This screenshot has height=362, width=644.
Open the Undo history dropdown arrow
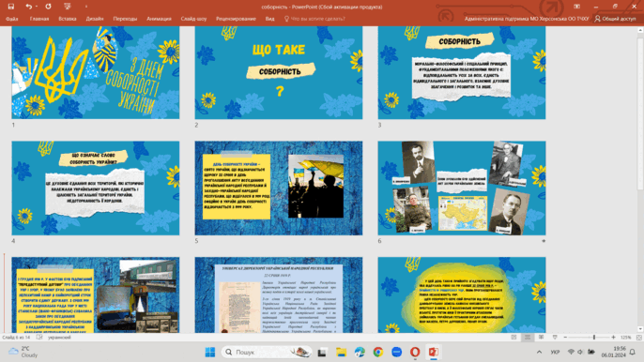(x=37, y=7)
